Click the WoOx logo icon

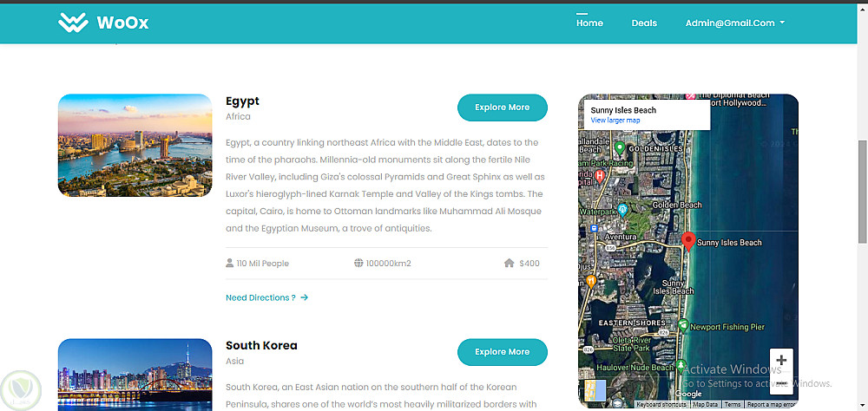(73, 23)
